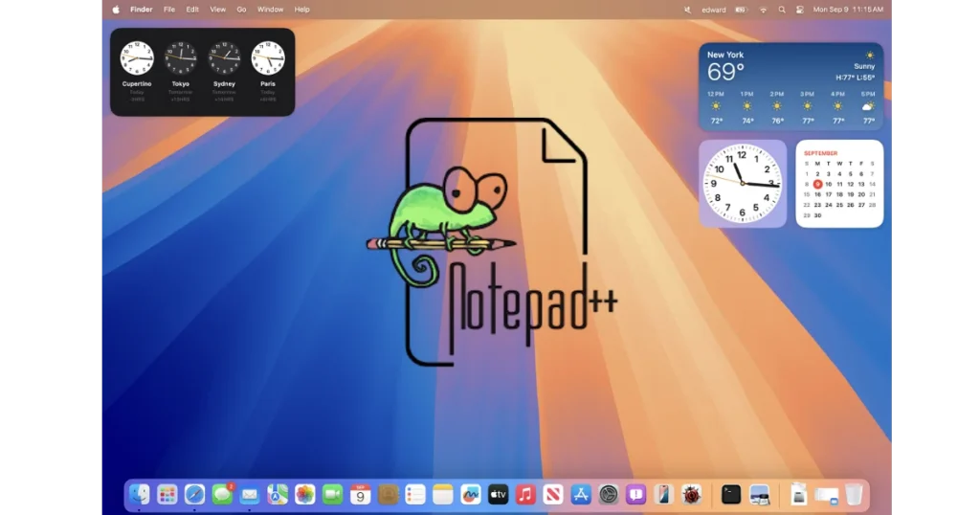Open Apple TV in the Dock
The width and height of the screenshot is (980, 515).
point(498,495)
